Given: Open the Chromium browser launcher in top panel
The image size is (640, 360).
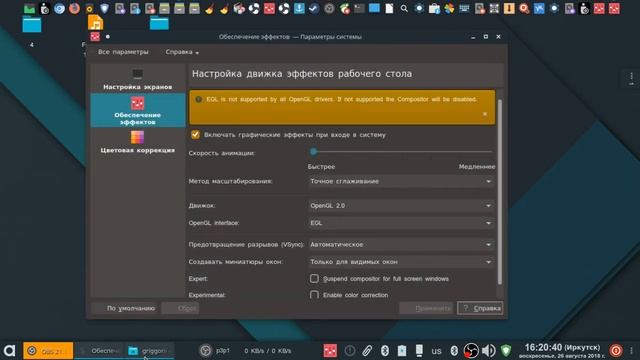Looking at the screenshot, I should [x=60, y=8].
